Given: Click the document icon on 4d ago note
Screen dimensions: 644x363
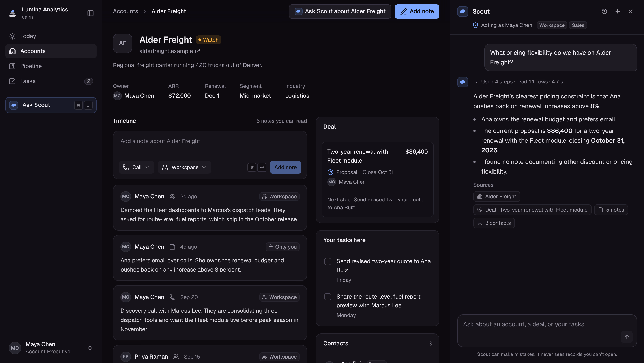Looking at the screenshot, I should (172, 247).
